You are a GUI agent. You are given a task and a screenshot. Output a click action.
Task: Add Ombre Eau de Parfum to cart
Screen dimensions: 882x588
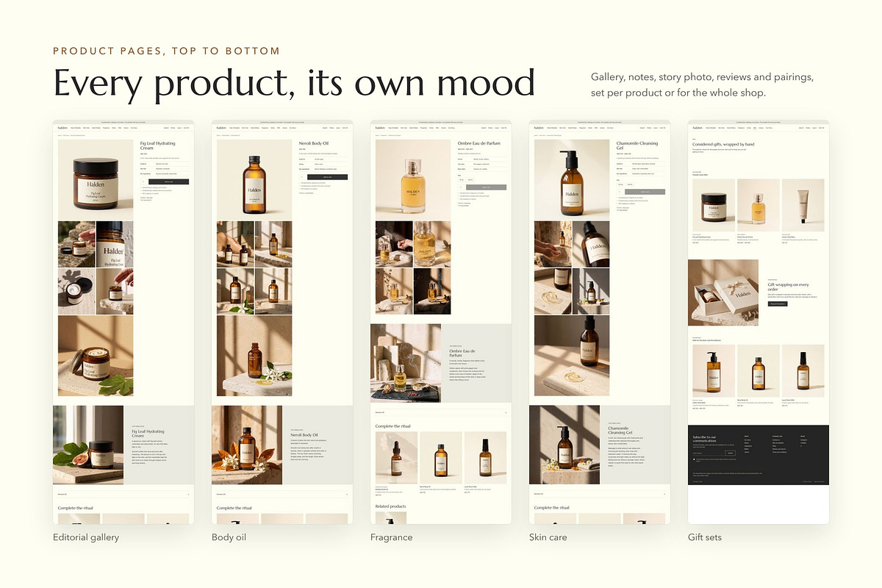click(x=487, y=187)
